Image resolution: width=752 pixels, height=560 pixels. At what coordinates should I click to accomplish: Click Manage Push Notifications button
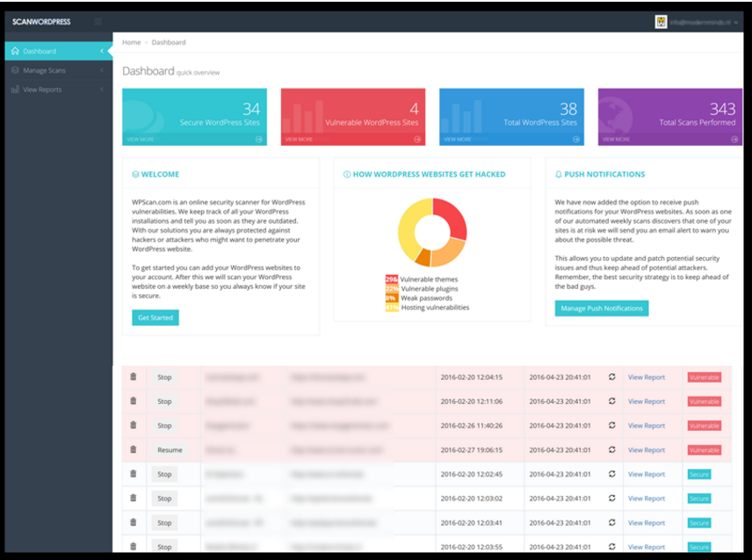pos(602,308)
